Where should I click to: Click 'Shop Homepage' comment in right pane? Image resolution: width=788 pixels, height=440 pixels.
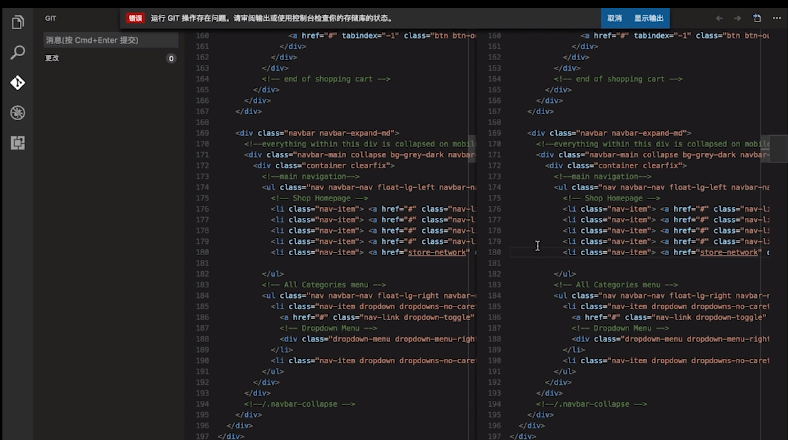point(612,198)
